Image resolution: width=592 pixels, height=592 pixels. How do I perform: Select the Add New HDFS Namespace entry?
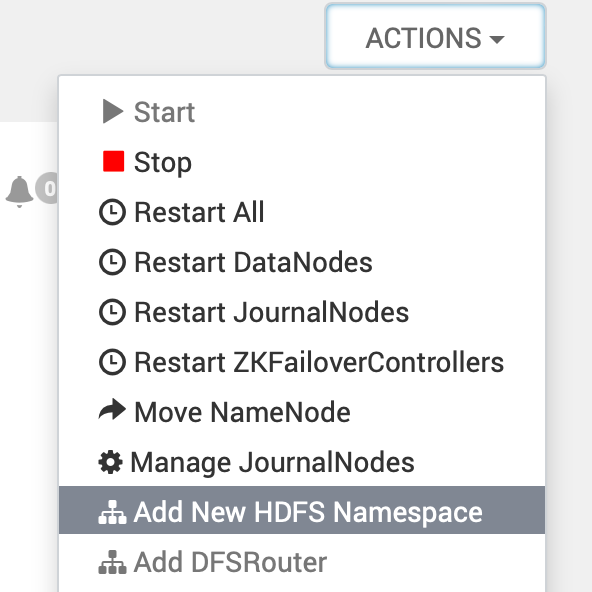tap(302, 510)
